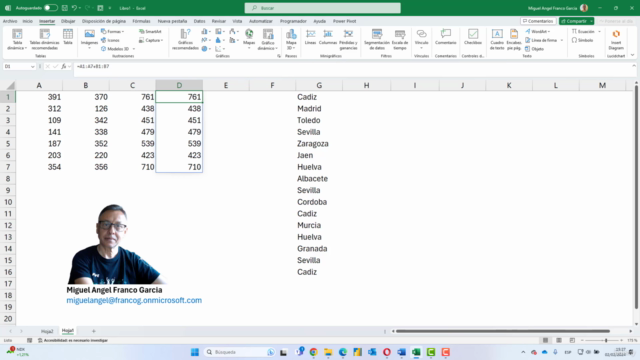Click in the formula bar input
Viewport: 640px width, 360px height.
[353, 66]
